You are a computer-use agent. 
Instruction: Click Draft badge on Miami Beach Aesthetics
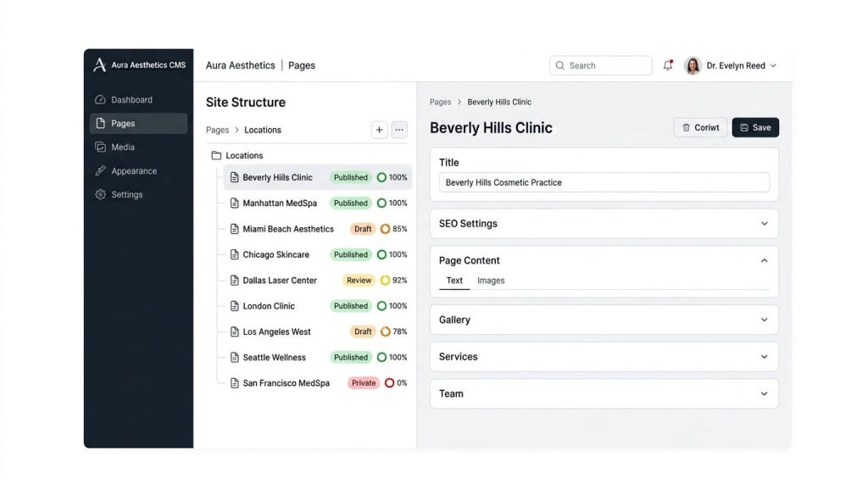point(363,229)
